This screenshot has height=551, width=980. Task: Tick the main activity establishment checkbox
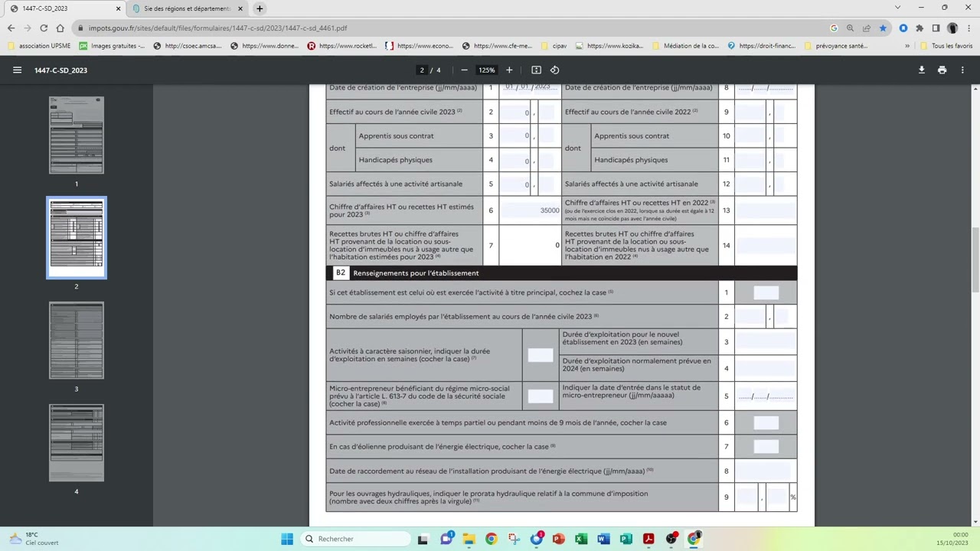coord(766,292)
